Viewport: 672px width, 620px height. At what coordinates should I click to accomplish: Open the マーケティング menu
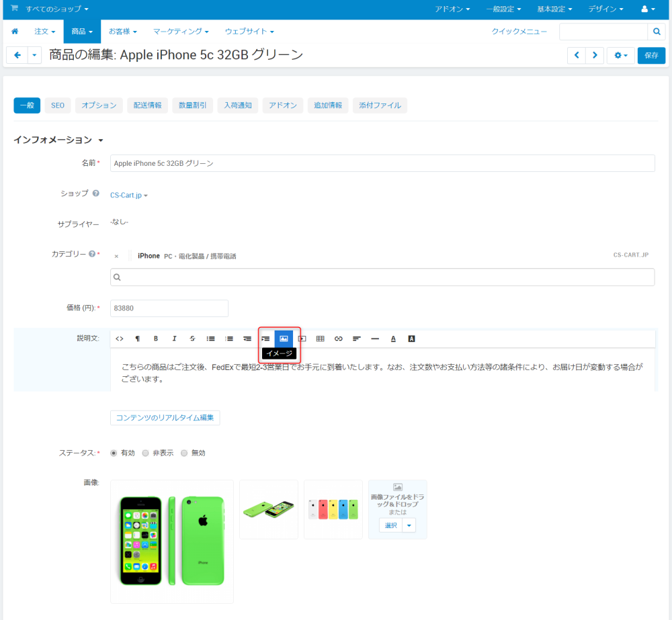click(x=180, y=32)
